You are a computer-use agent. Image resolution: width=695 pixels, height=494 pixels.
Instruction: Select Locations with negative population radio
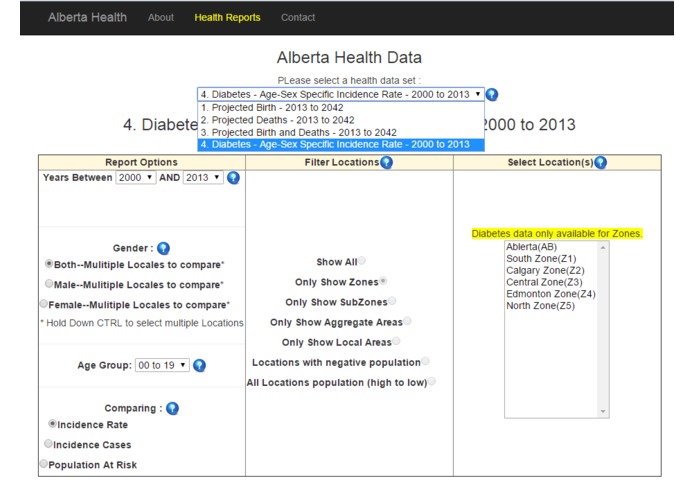[x=425, y=361]
